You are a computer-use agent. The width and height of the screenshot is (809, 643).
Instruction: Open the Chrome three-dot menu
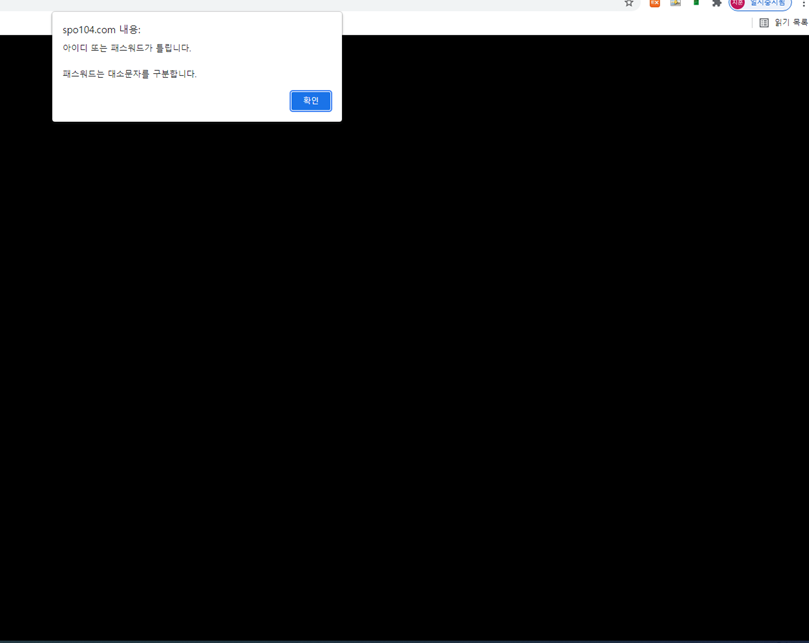(x=804, y=3)
